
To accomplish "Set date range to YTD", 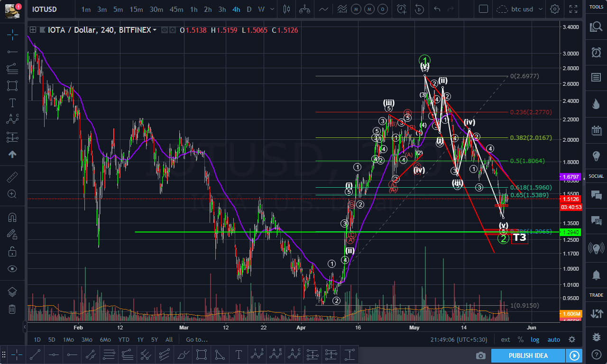I will point(124,339).
